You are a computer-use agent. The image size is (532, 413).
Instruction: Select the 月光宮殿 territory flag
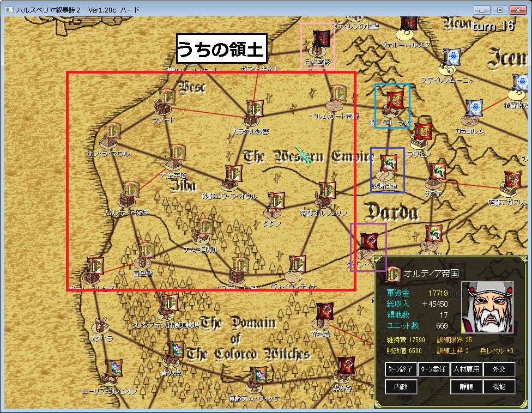pos(321,39)
